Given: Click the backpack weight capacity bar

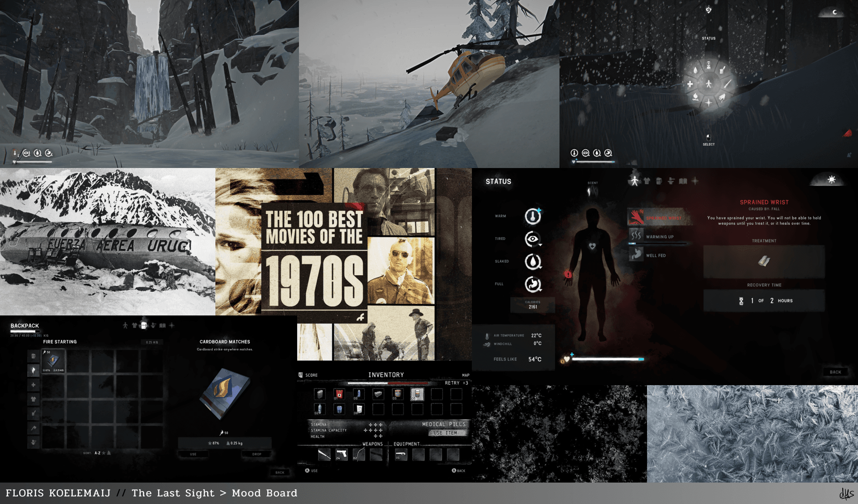Looking at the screenshot, I should [26, 332].
